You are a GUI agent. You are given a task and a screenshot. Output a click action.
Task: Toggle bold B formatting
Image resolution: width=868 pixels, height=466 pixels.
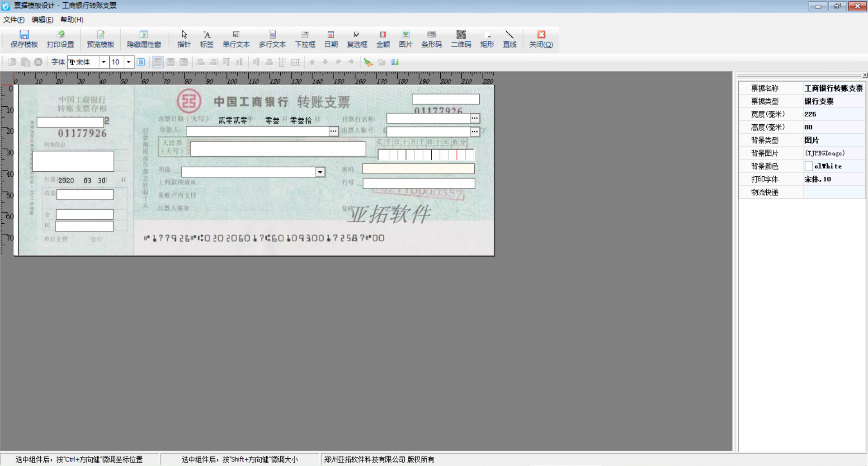[x=141, y=62]
